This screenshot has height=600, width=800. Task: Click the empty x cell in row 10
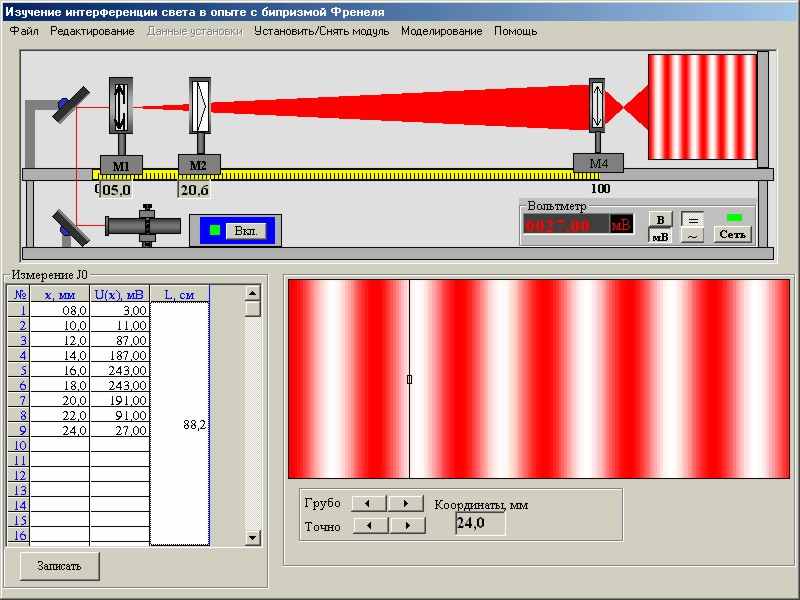click(60, 445)
